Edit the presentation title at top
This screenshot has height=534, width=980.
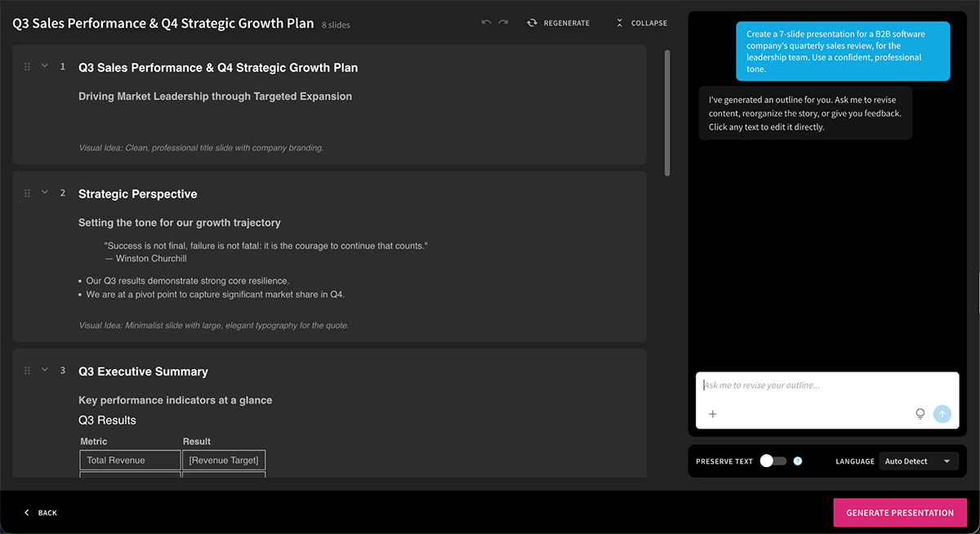pos(163,23)
